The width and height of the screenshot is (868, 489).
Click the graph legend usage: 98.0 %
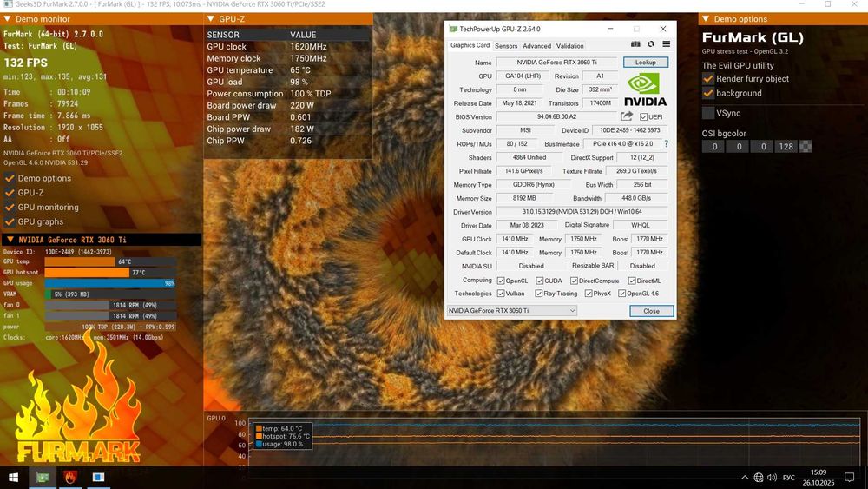280,444
